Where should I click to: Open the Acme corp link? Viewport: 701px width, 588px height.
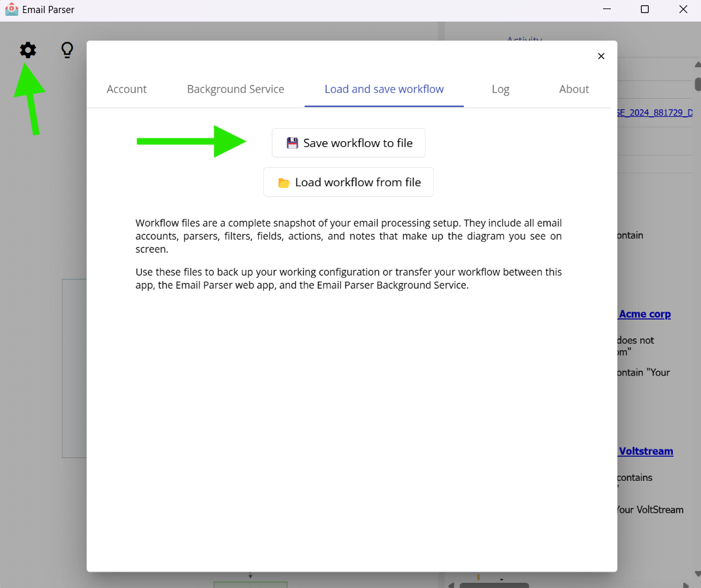coord(644,314)
